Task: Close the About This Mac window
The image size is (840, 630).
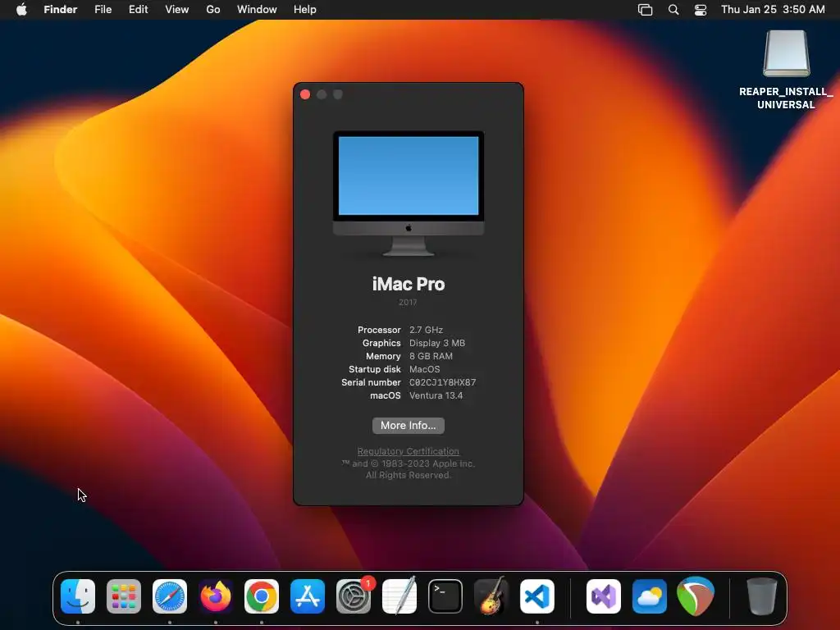Action: pos(305,94)
